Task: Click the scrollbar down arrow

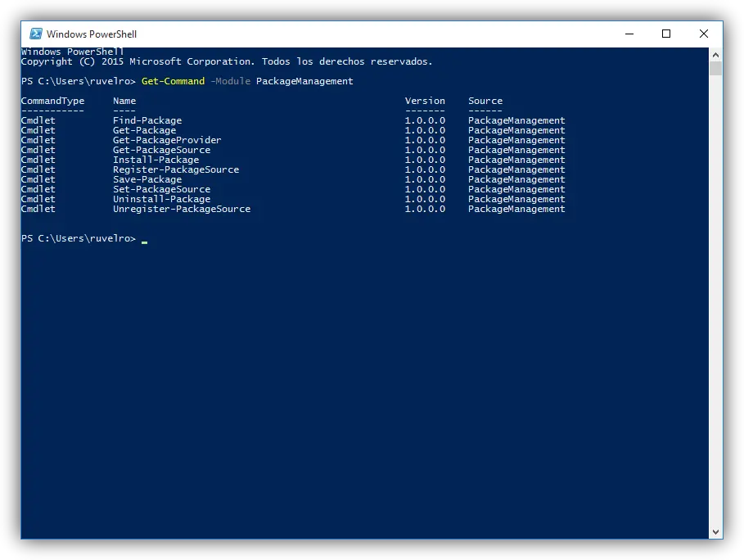Action: 716,532
